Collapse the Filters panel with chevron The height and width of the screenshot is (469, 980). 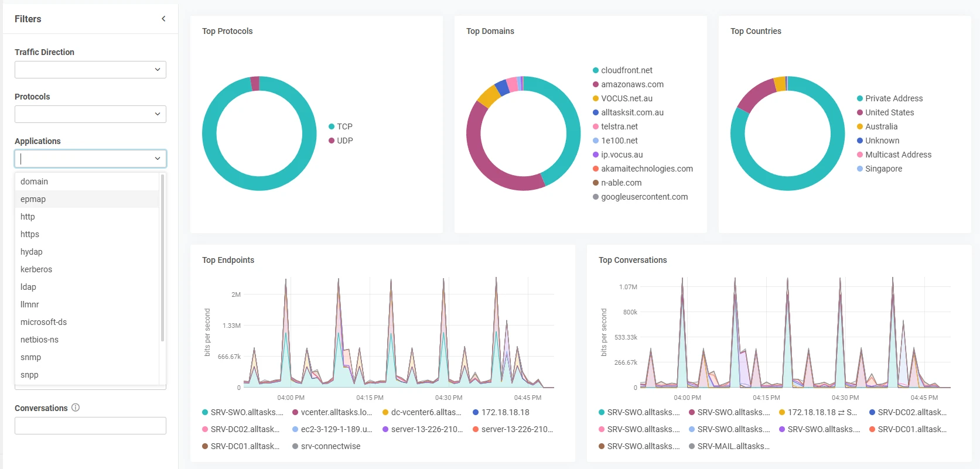[x=163, y=19]
